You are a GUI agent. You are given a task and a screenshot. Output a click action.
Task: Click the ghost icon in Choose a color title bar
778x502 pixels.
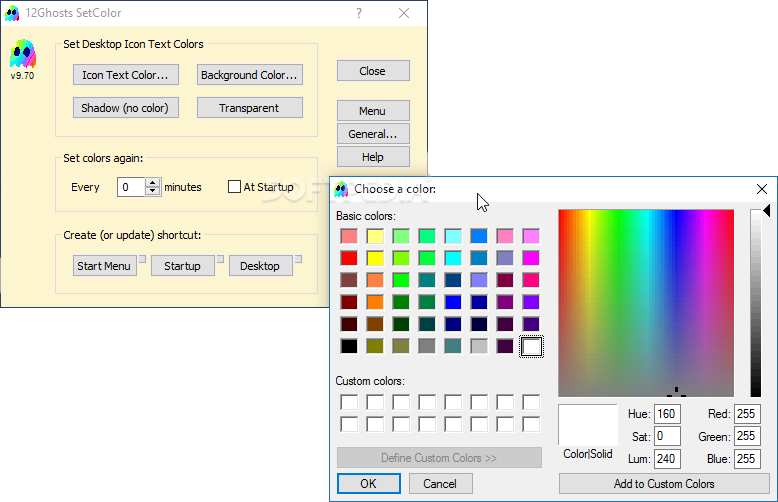[x=341, y=189]
